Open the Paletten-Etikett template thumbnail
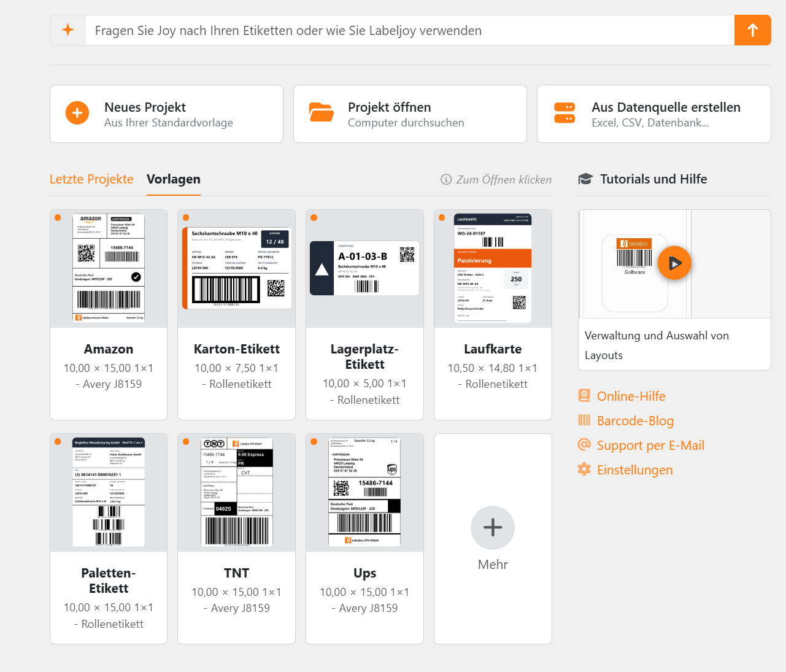Screen dimensions: 786x672 click(x=109, y=493)
